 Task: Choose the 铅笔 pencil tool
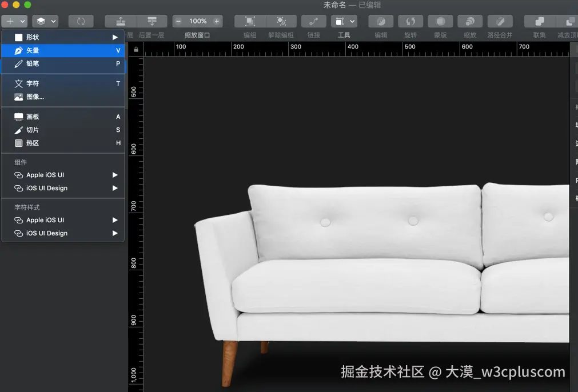coord(63,64)
